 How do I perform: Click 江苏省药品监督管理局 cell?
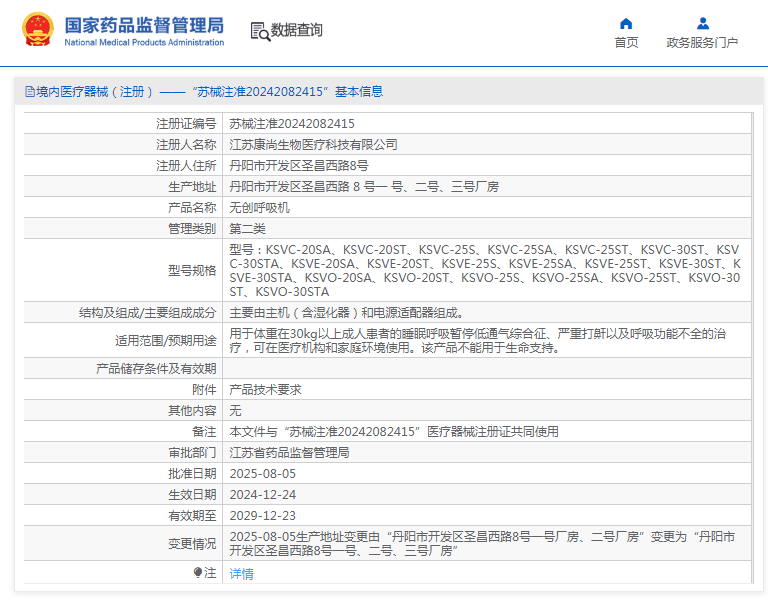click(x=289, y=453)
